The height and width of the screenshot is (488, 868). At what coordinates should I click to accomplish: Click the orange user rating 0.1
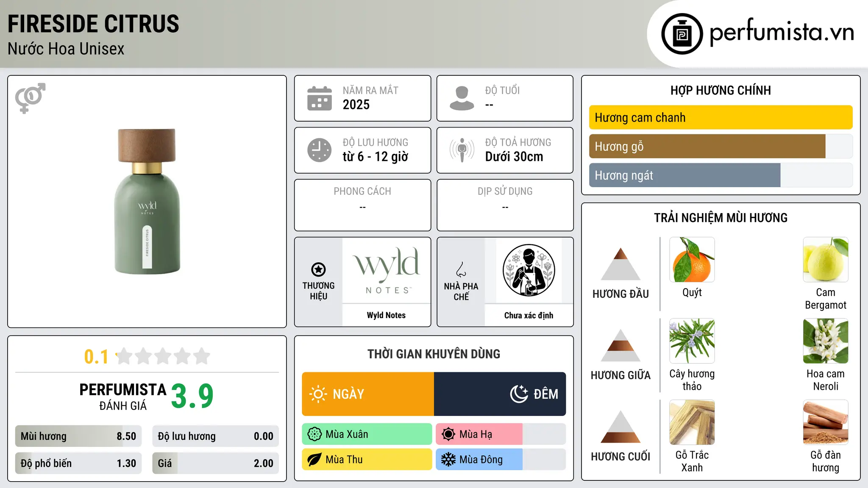click(96, 357)
